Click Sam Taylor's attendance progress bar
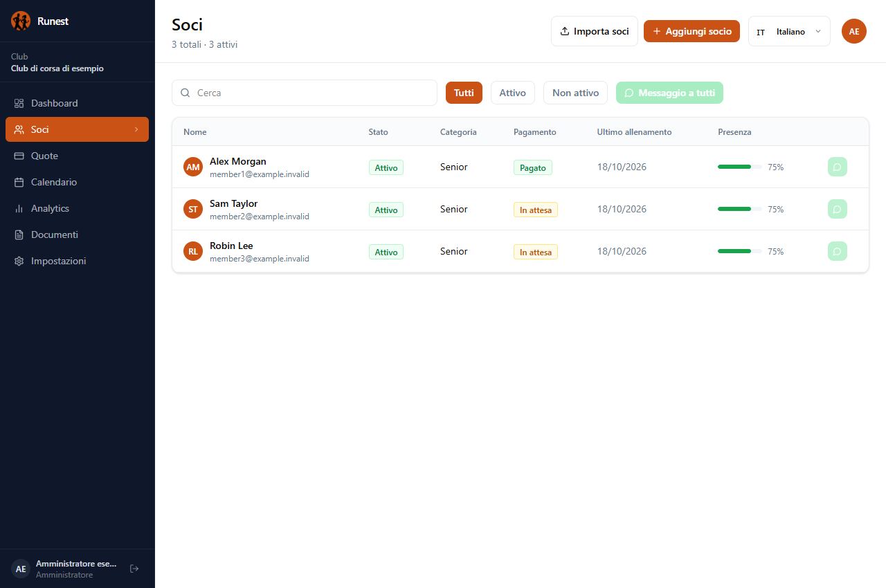This screenshot has height=588, width=886. tap(740, 209)
